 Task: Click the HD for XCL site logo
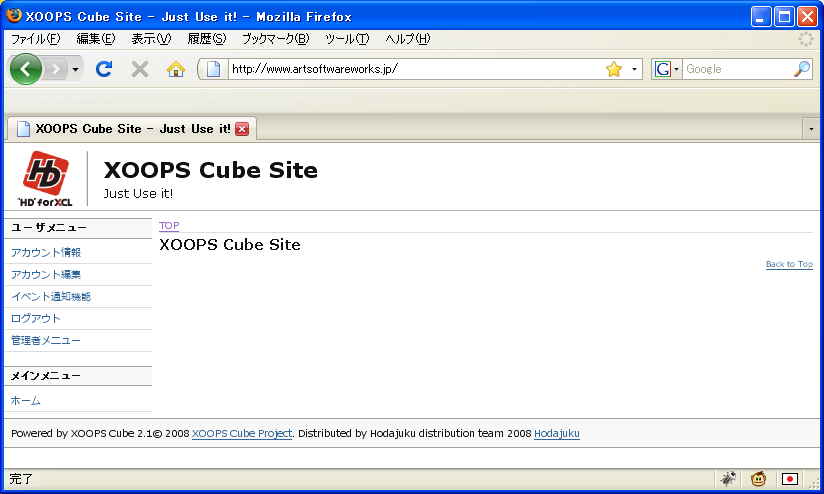pyautogui.click(x=46, y=178)
